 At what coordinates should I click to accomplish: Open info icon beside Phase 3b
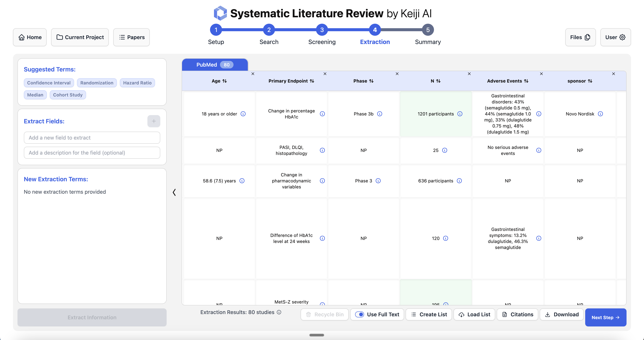coord(379,114)
